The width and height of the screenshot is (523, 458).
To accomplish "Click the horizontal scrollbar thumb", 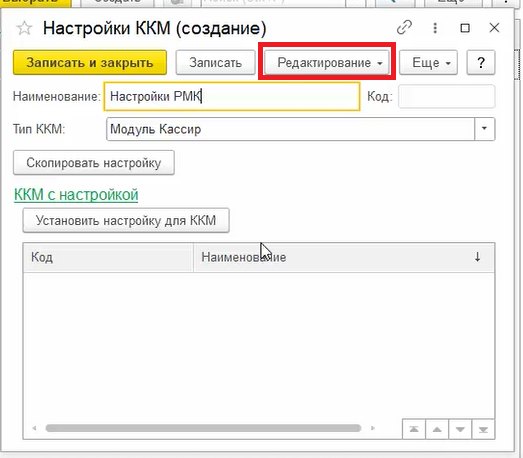I will point(203,428).
